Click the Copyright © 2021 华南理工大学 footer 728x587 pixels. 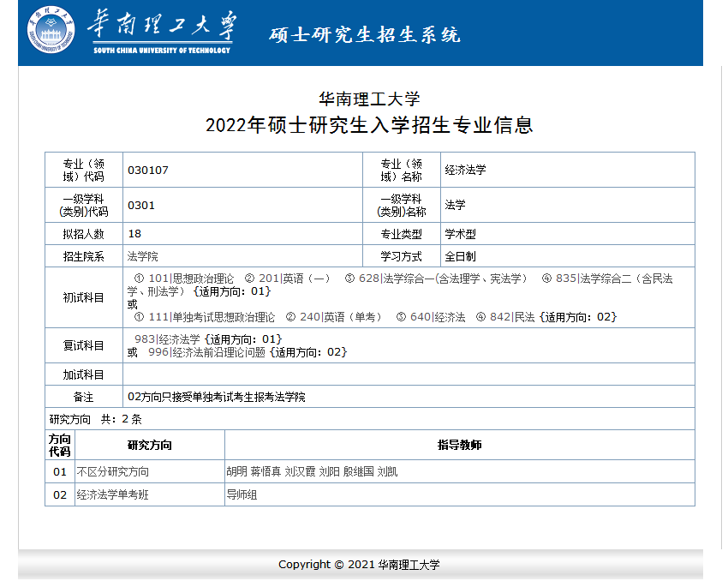(359, 565)
